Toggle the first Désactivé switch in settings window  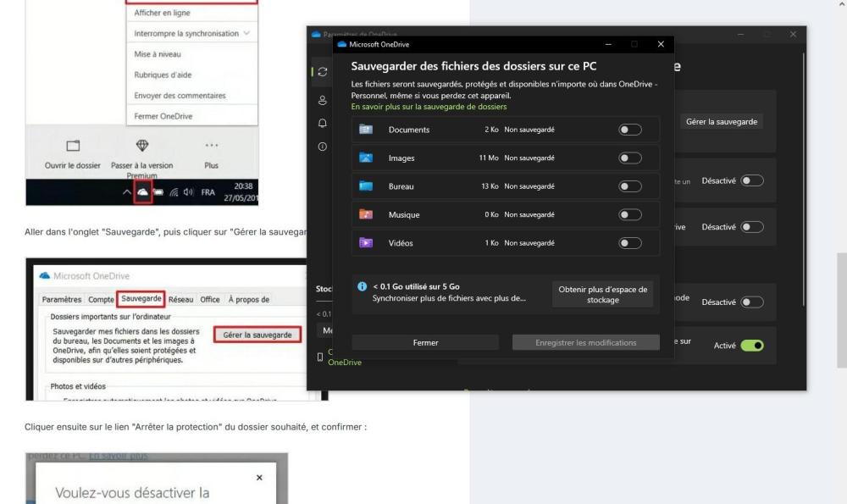click(752, 180)
